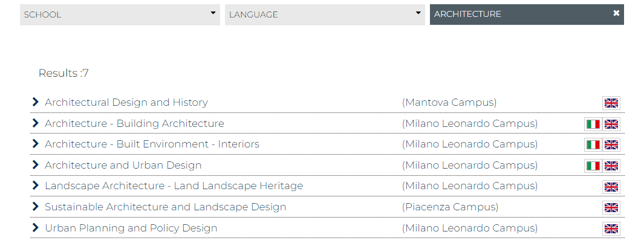Click UK flag for Sustainable Architecture row
Image resolution: width=644 pixels, height=249 pixels.
click(x=611, y=207)
